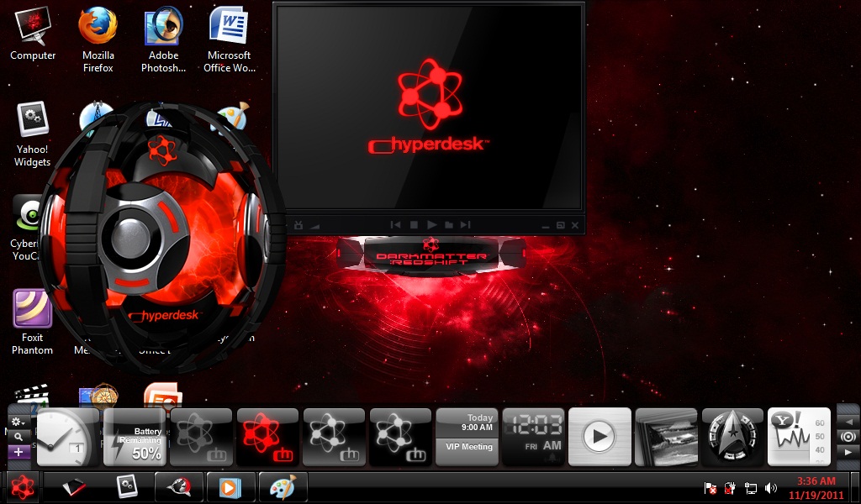The image size is (861, 504).
Task: Switch the media player to compact mode
Action: (x=560, y=225)
